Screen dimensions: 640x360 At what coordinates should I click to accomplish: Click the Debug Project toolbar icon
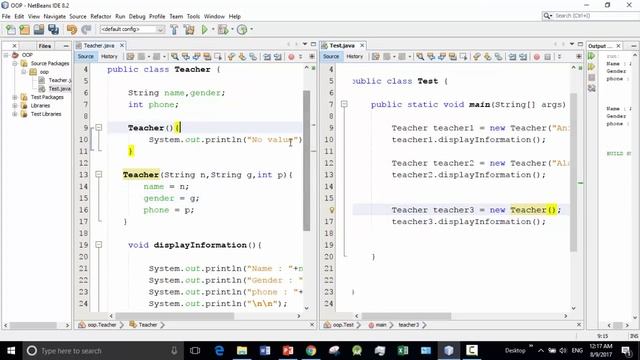223,29
